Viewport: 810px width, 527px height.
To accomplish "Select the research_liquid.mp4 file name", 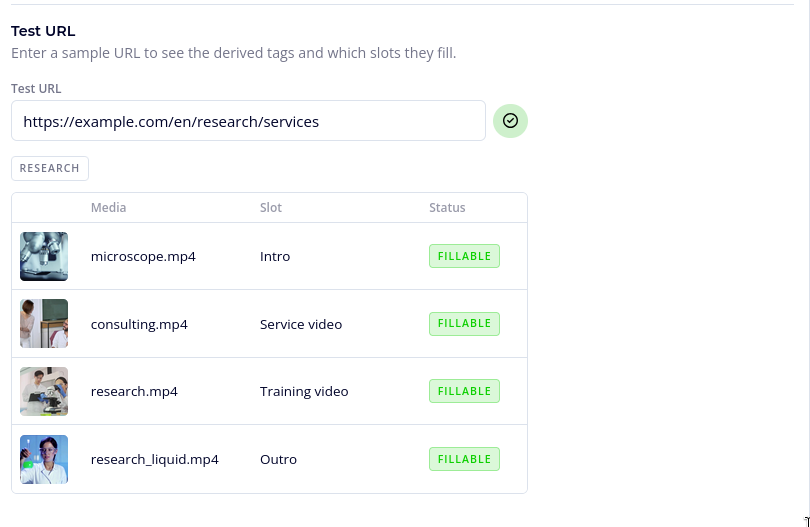I will point(154,459).
